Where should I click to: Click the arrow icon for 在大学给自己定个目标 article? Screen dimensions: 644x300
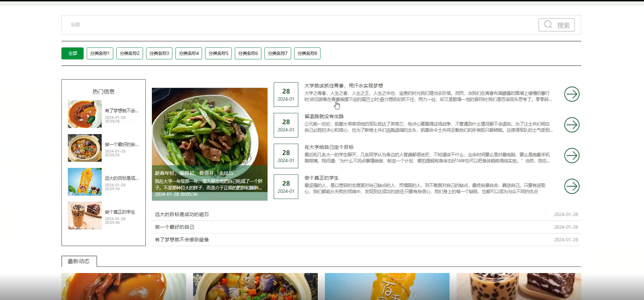coord(572,156)
